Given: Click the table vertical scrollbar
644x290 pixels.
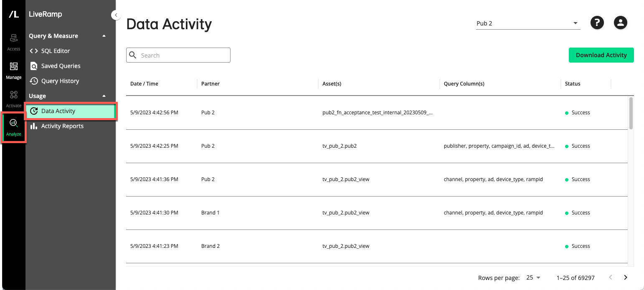Looking at the screenshot, I should tap(631, 181).
